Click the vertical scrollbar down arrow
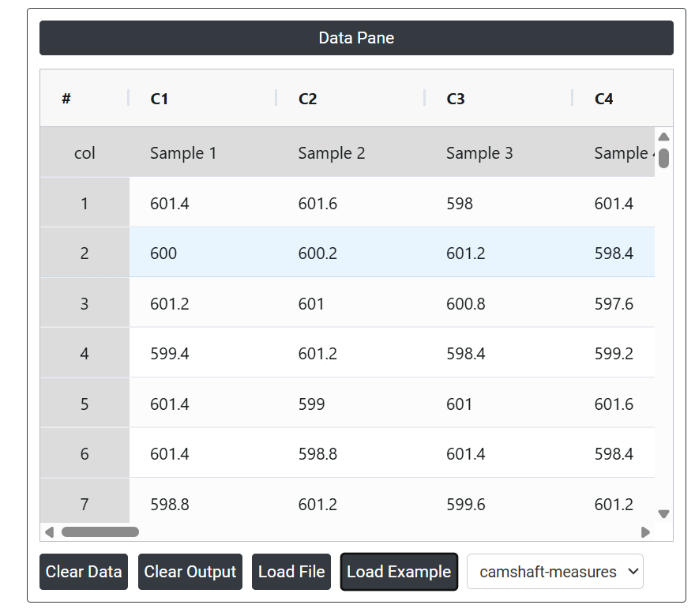 (x=663, y=514)
